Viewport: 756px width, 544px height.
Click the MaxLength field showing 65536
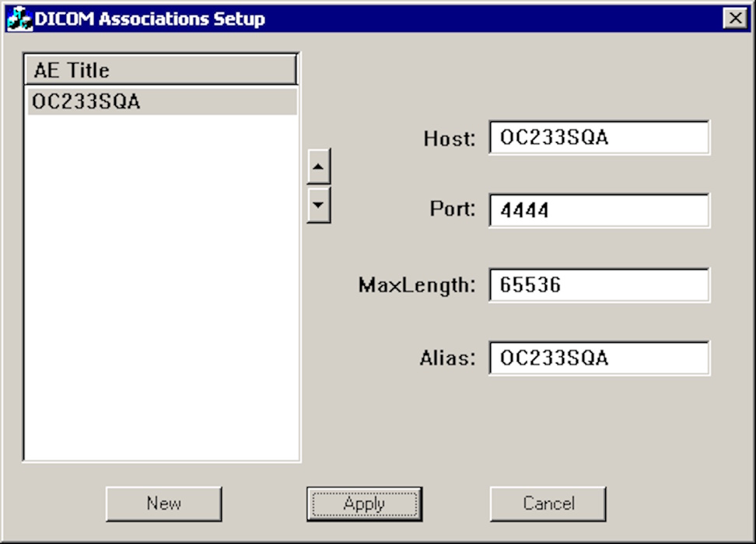[x=599, y=285]
